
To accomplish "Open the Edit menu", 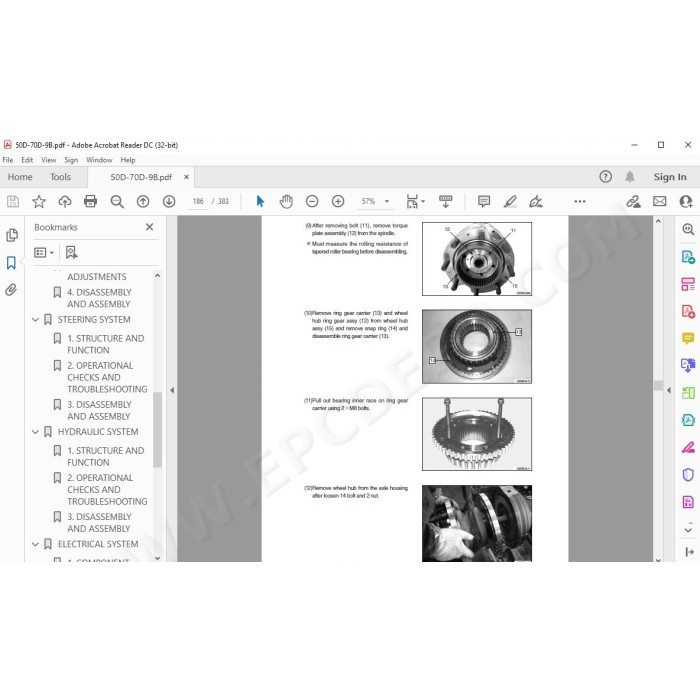I will (x=27, y=160).
